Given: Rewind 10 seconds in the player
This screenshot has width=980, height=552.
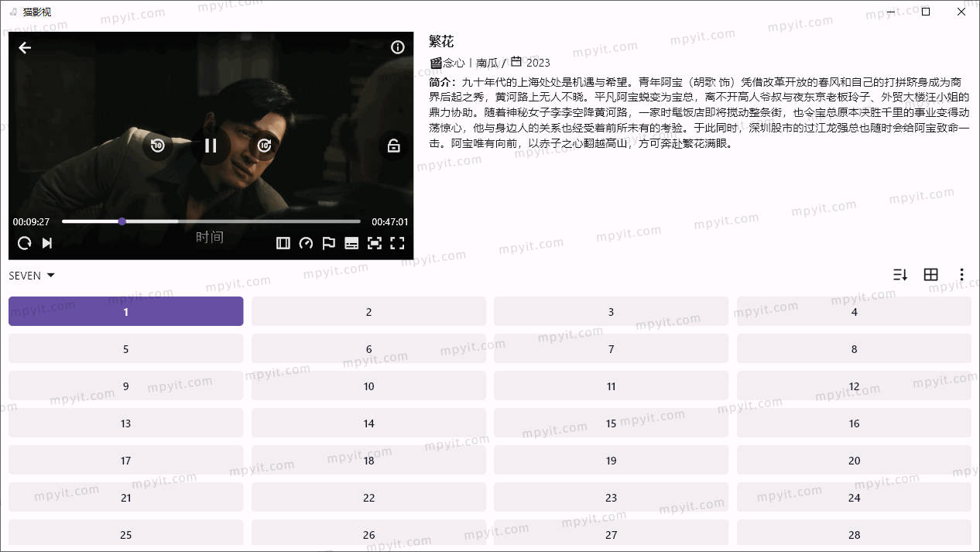Looking at the screenshot, I should coord(158,145).
